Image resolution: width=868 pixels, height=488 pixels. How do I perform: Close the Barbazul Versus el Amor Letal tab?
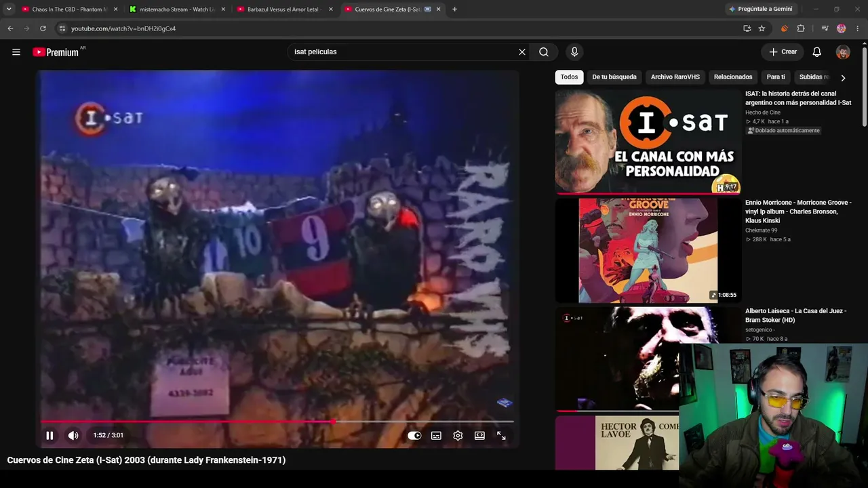[331, 9]
